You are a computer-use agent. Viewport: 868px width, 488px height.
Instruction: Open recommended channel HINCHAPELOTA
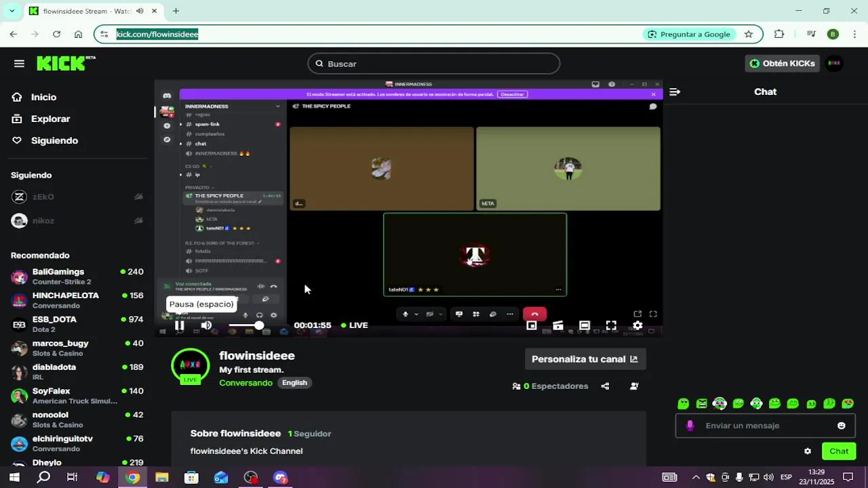pos(77,300)
